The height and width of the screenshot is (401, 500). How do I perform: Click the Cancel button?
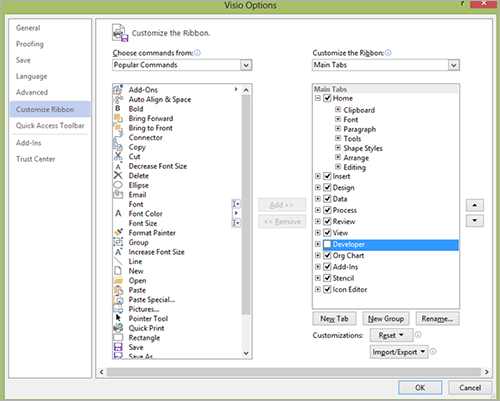(470, 387)
